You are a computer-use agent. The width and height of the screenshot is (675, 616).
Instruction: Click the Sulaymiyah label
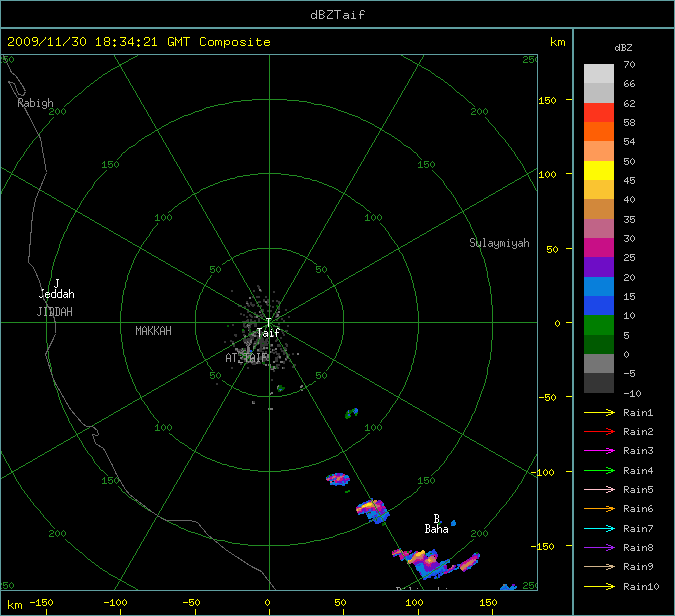(499, 243)
